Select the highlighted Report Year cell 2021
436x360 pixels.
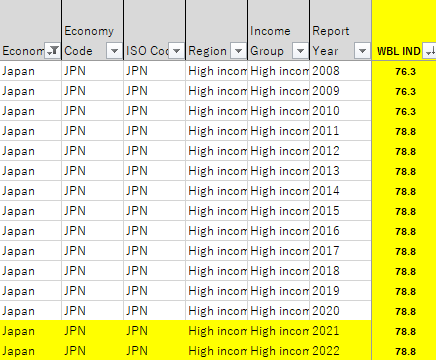pyautogui.click(x=341, y=331)
